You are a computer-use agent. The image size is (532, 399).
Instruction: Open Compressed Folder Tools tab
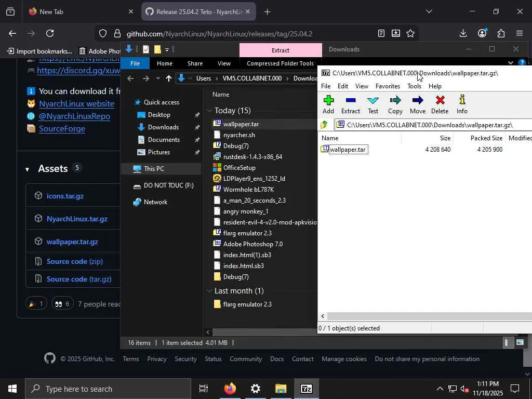(x=280, y=63)
